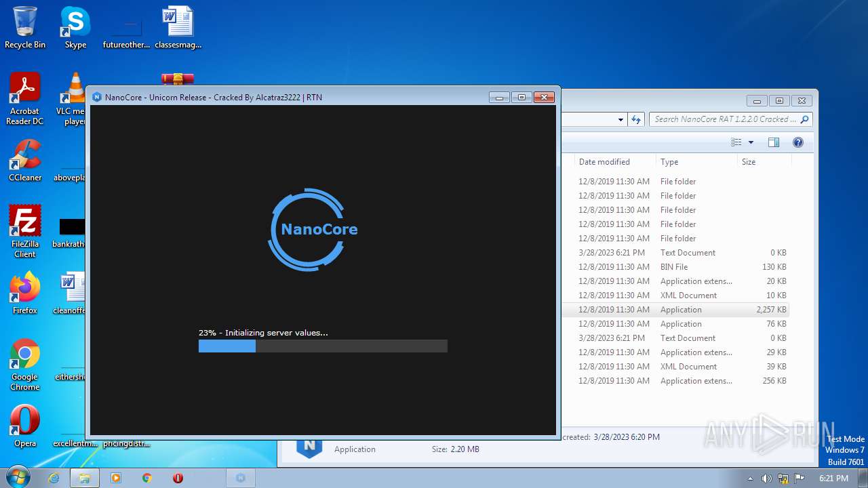The image size is (868, 488).
Task: Open Internet Explorer from the taskbar
Action: click(54, 478)
